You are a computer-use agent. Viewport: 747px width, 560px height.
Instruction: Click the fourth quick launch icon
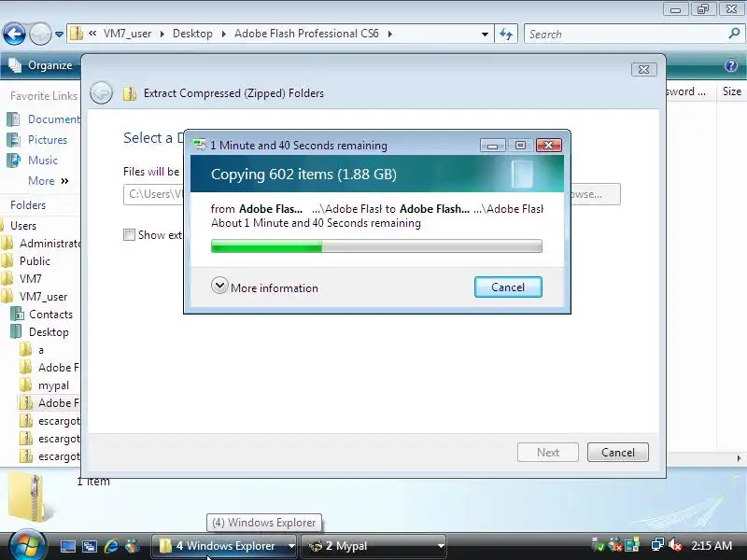pyautogui.click(x=133, y=546)
